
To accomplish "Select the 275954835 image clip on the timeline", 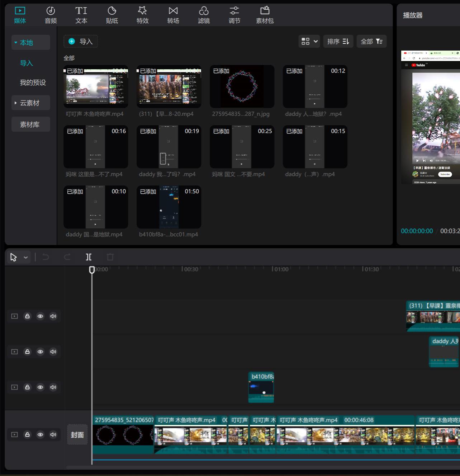I will point(123,435).
